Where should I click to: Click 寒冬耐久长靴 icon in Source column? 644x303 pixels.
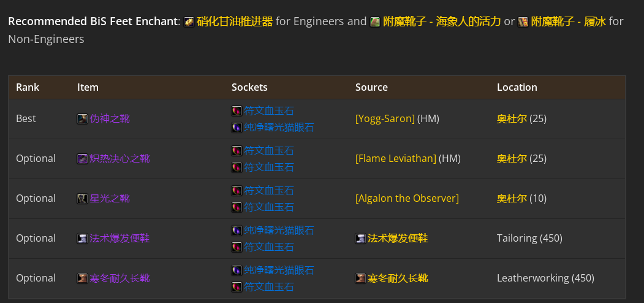(360, 278)
